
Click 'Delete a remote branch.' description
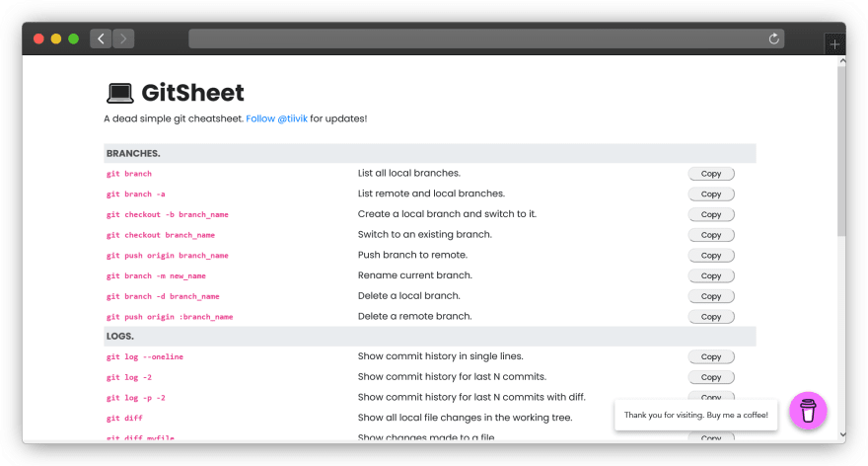(x=414, y=317)
